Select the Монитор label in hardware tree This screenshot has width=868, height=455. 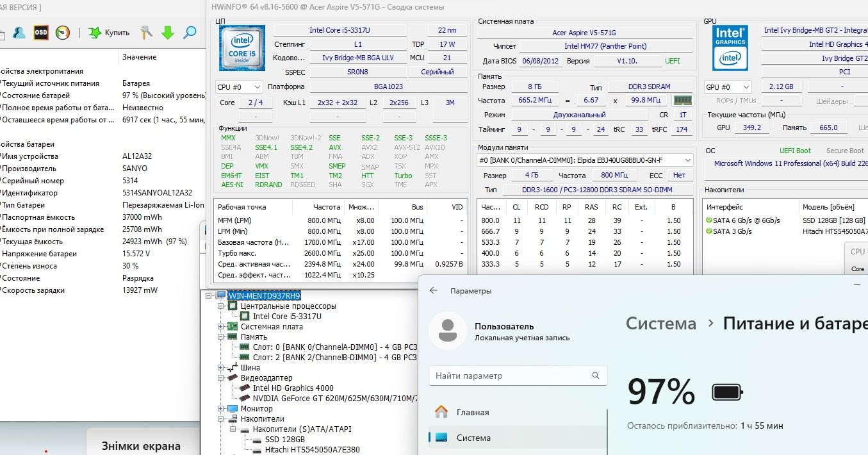(x=256, y=408)
